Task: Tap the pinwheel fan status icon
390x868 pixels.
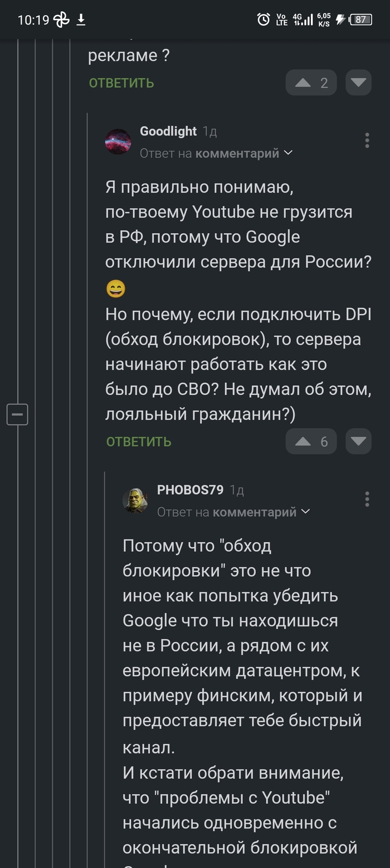Action: 61,20
